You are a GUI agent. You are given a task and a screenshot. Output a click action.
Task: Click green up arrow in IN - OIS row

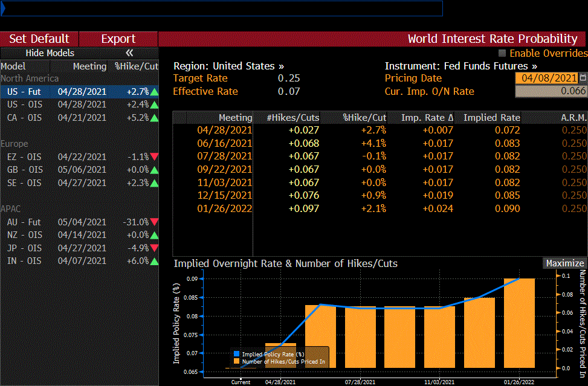[x=155, y=261]
